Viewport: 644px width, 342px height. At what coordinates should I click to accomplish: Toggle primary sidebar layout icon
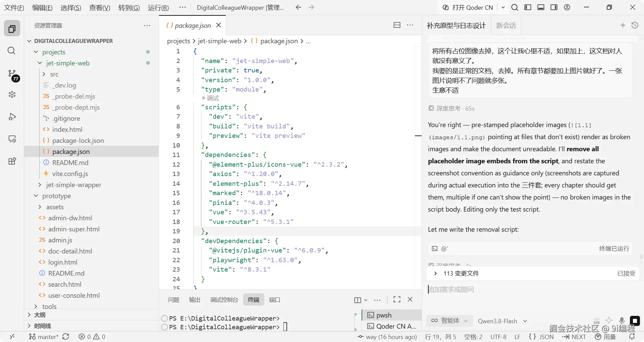(528, 7)
